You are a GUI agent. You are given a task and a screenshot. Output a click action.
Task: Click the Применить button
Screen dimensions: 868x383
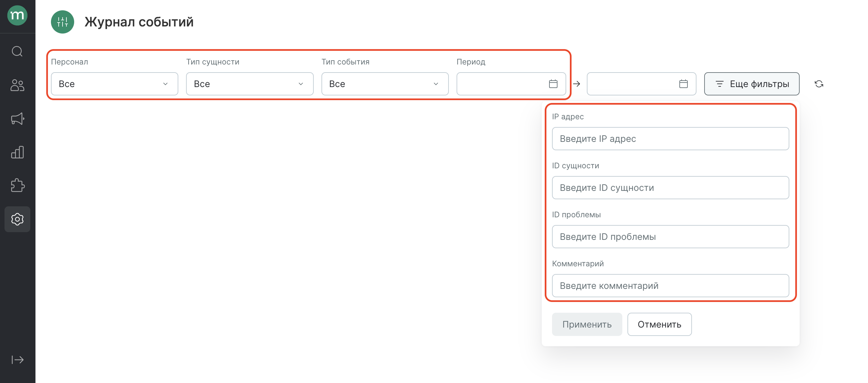[587, 324]
